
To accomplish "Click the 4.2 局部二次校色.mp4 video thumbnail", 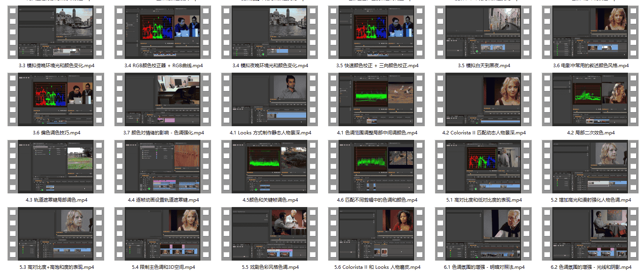I will pyautogui.click(x=590, y=100).
